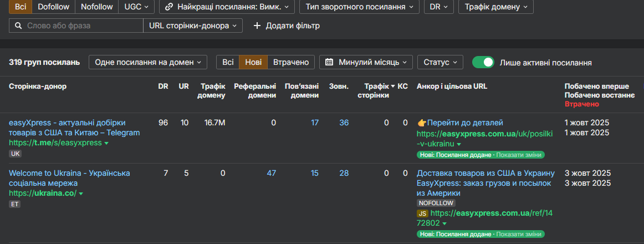Switch to the Втрачено tab

[x=291, y=62]
